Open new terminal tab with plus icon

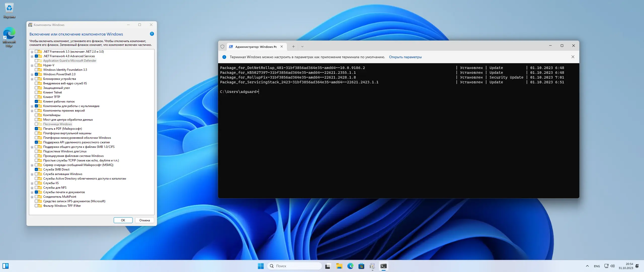[293, 47]
